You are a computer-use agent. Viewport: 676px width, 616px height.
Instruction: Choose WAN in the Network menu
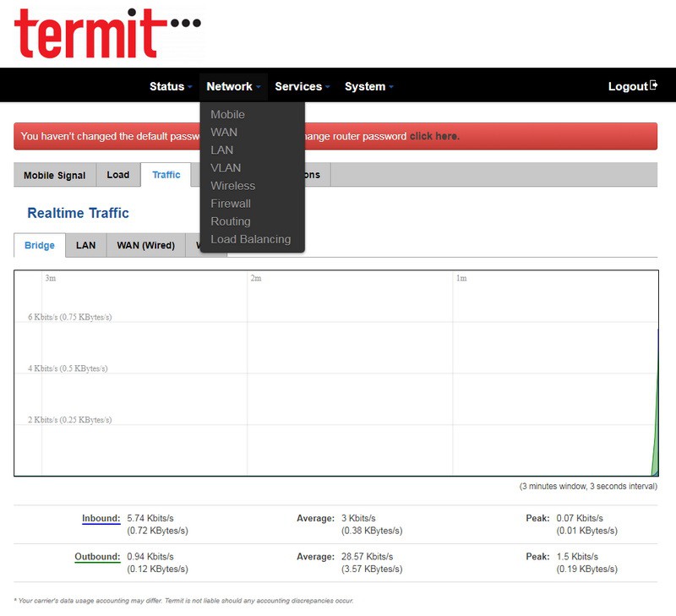[x=224, y=132]
